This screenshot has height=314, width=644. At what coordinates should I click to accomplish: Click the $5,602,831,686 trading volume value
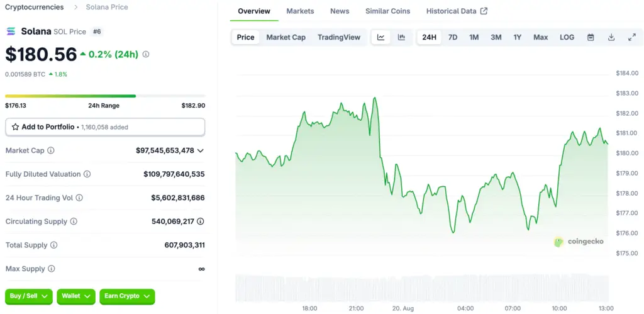178,198
